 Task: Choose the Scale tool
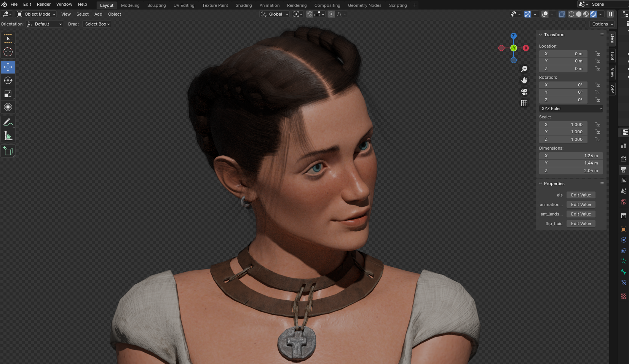point(8,94)
